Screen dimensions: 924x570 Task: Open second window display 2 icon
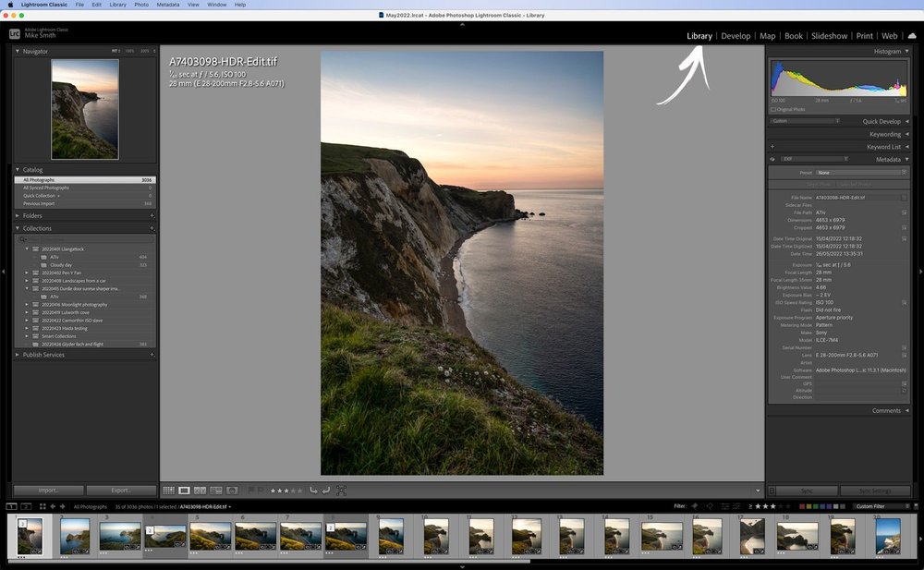tap(26, 506)
